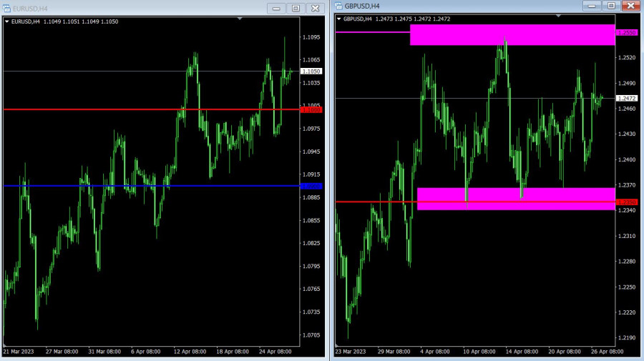644x361 pixels.
Task: Click price 1.0705 on EURUSD scale
Action: click(311, 335)
